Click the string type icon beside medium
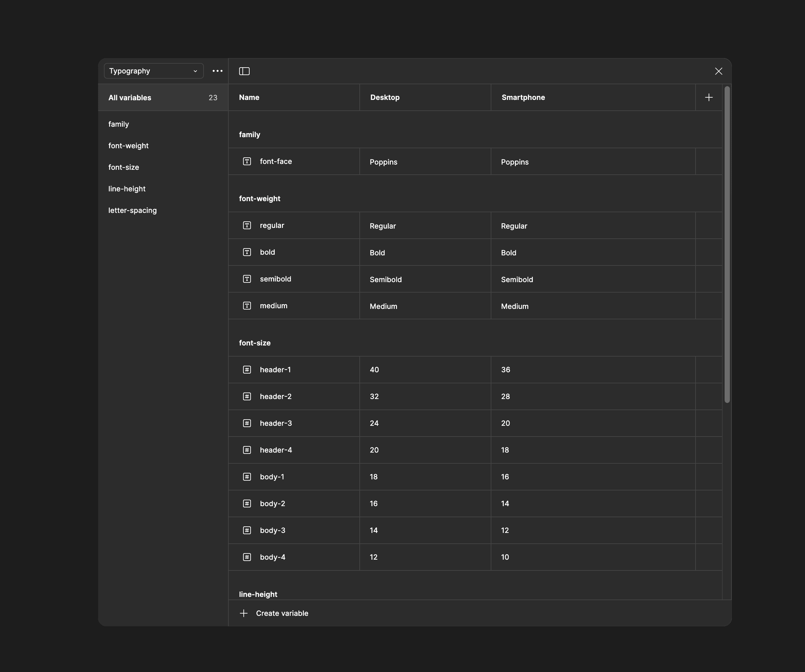 point(247,306)
